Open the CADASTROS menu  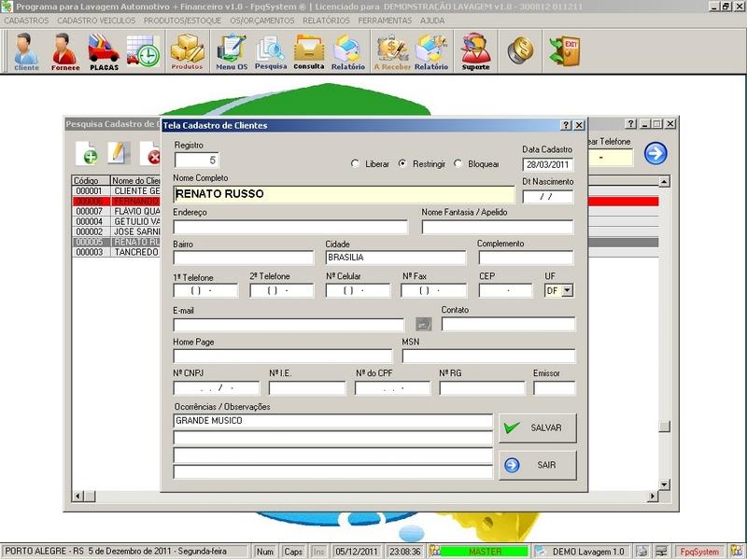pyautogui.click(x=27, y=20)
